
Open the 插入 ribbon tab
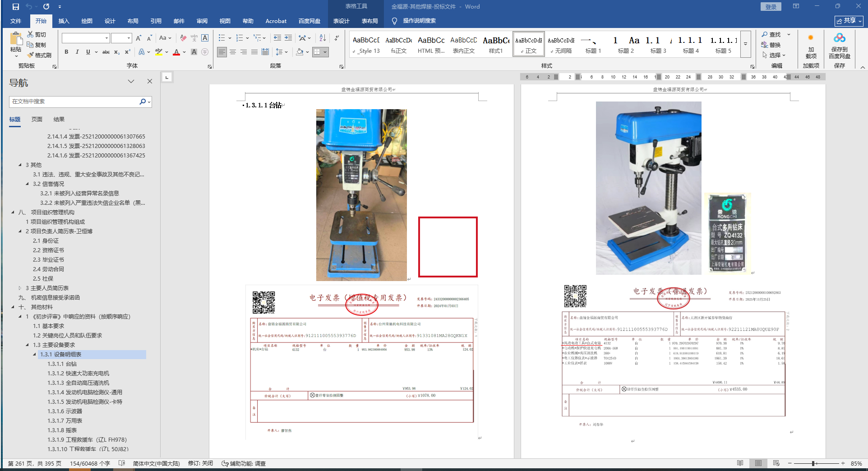point(64,21)
